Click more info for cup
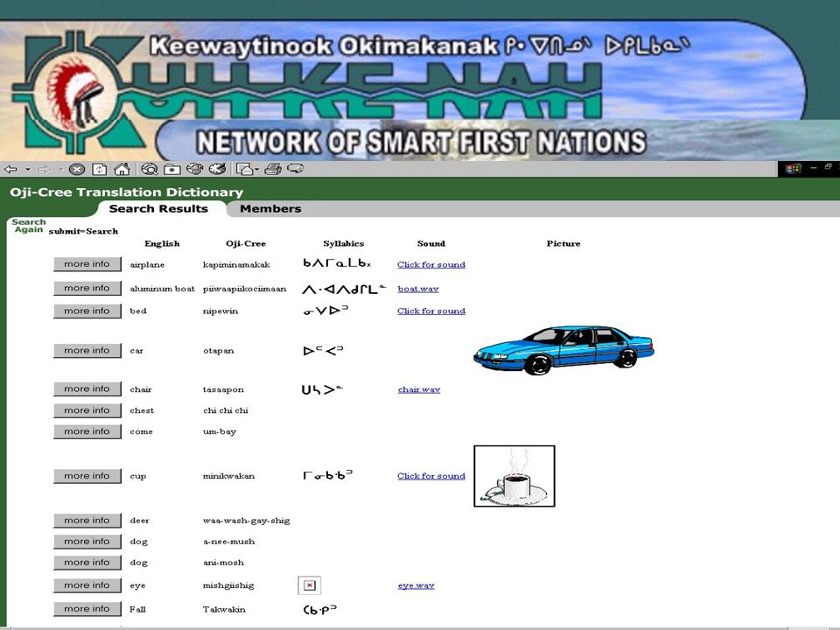This screenshot has width=840, height=630. [x=87, y=476]
